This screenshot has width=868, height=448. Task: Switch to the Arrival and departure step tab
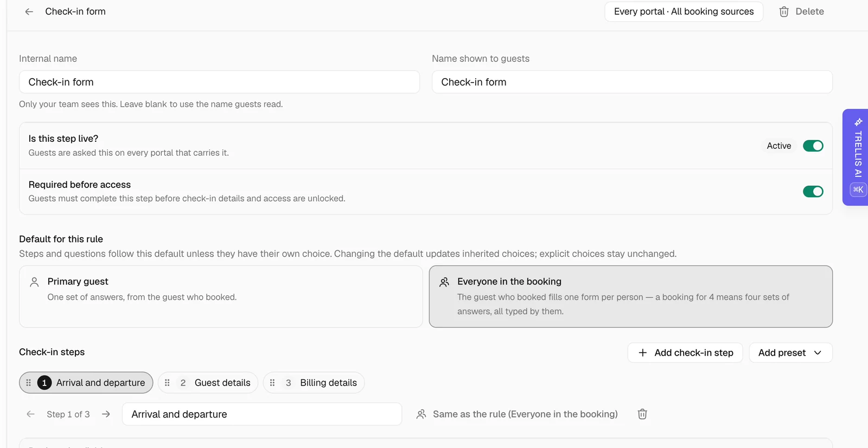click(86, 383)
